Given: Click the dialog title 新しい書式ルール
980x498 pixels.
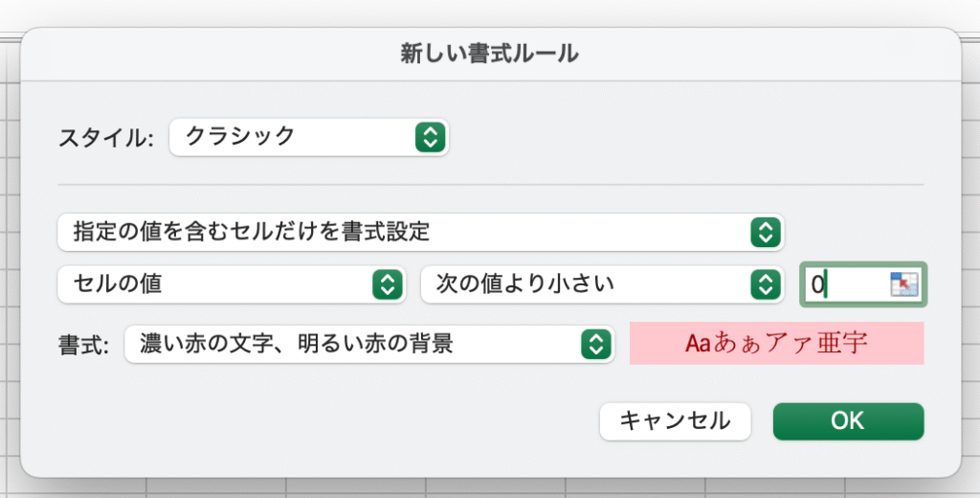Looking at the screenshot, I should 489,54.
